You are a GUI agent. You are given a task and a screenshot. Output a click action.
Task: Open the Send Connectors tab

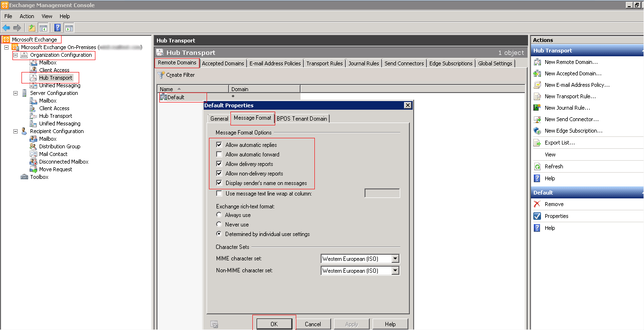(x=404, y=63)
